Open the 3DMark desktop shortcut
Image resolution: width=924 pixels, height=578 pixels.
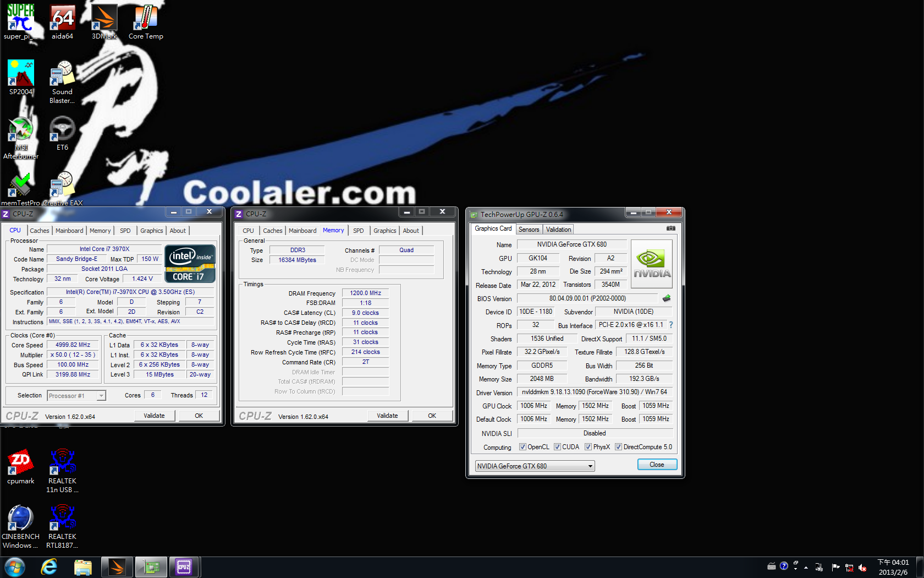coord(104,22)
